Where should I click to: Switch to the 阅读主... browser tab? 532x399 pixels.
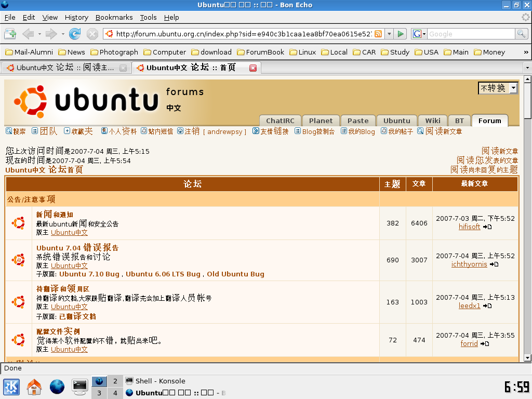pyautogui.click(x=66, y=68)
